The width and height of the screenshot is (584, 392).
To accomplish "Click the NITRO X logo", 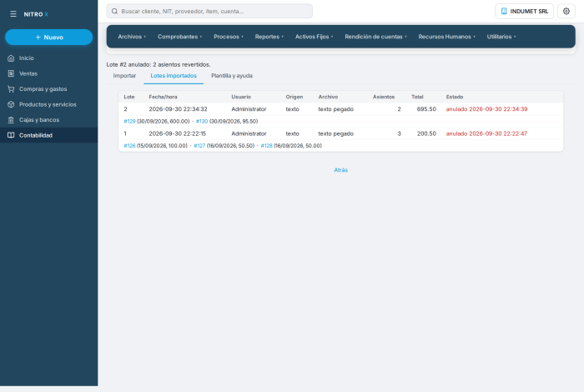I will click(36, 14).
